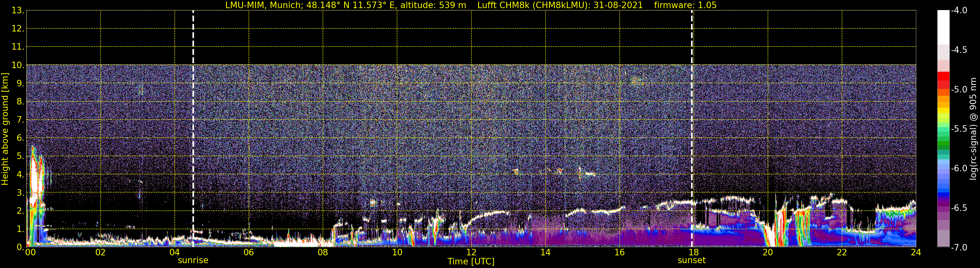Click the white dashed sunrise marker line
The width and height of the screenshot is (980, 268).
(193, 129)
